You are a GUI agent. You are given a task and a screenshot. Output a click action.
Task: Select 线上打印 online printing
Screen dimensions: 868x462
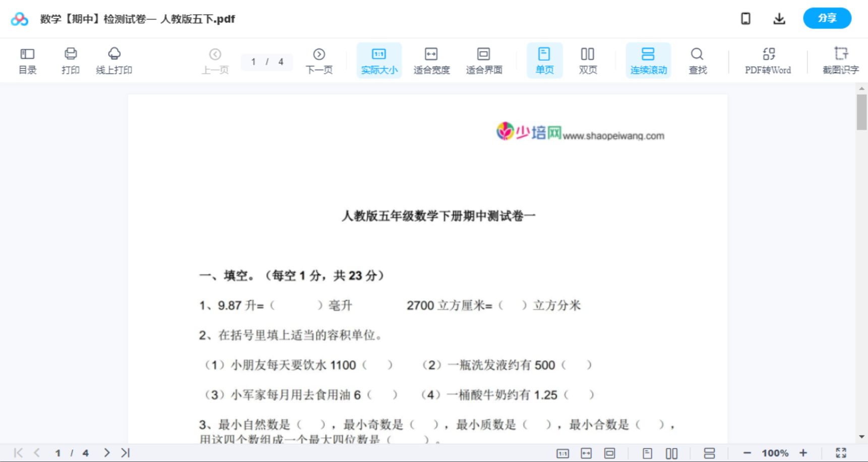point(114,60)
